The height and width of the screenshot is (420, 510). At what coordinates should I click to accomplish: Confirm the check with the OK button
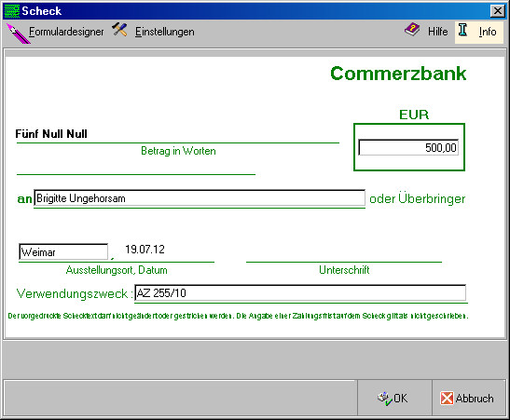394,398
